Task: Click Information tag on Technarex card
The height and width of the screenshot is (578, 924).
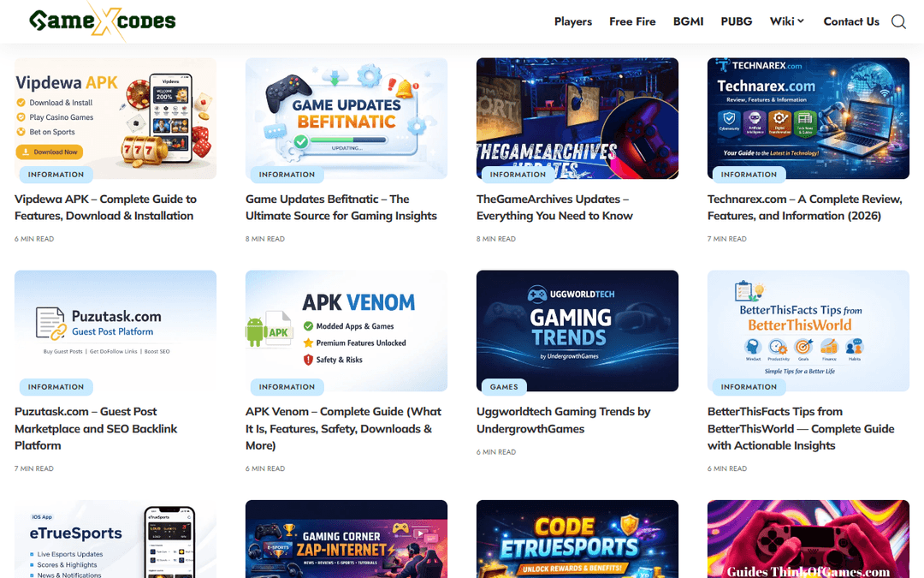Action: 749,175
